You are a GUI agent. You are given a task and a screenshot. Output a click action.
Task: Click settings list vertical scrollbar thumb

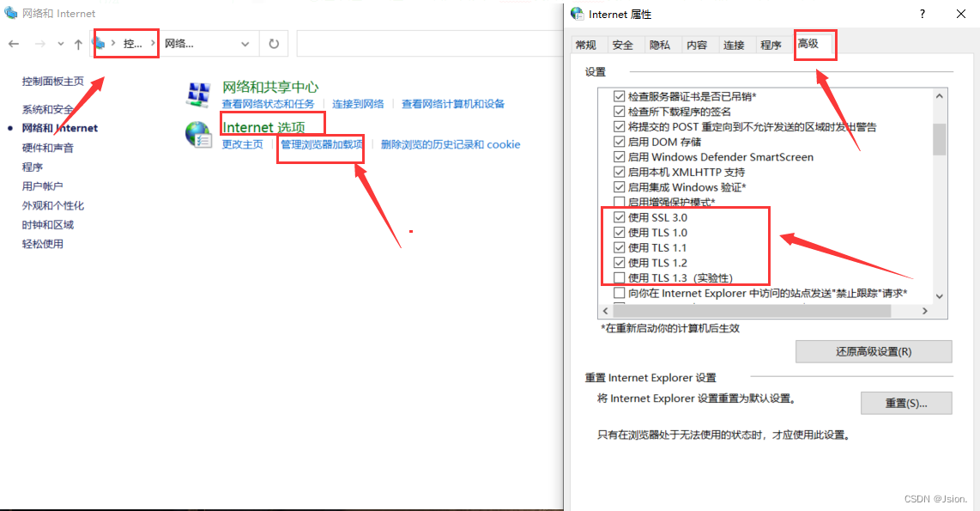940,139
